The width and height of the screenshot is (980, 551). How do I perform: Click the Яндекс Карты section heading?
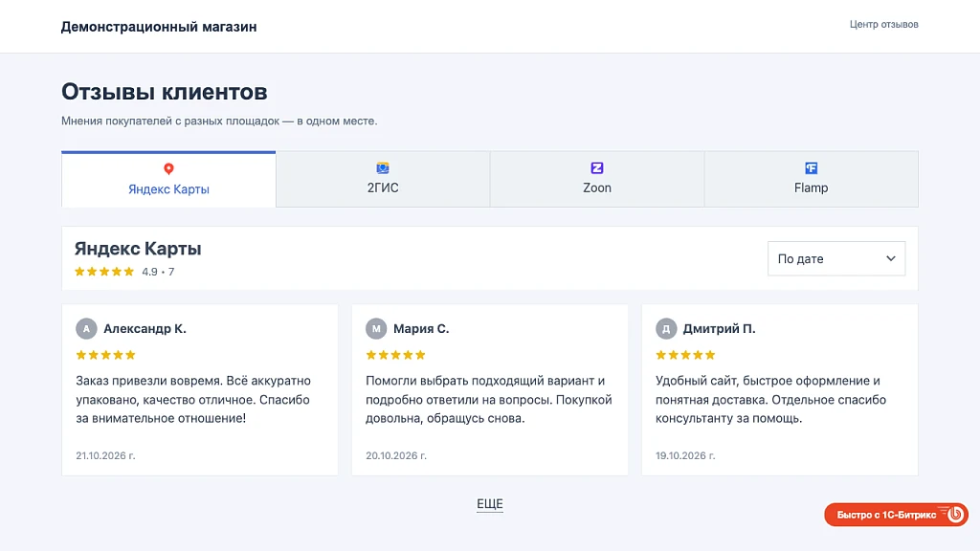point(138,249)
